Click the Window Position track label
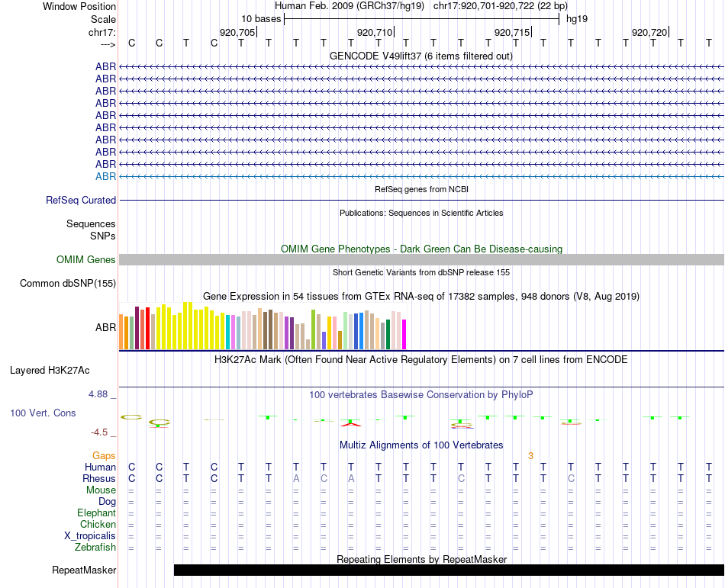Image resolution: width=725 pixels, height=588 pixels. pyautogui.click(x=79, y=6)
